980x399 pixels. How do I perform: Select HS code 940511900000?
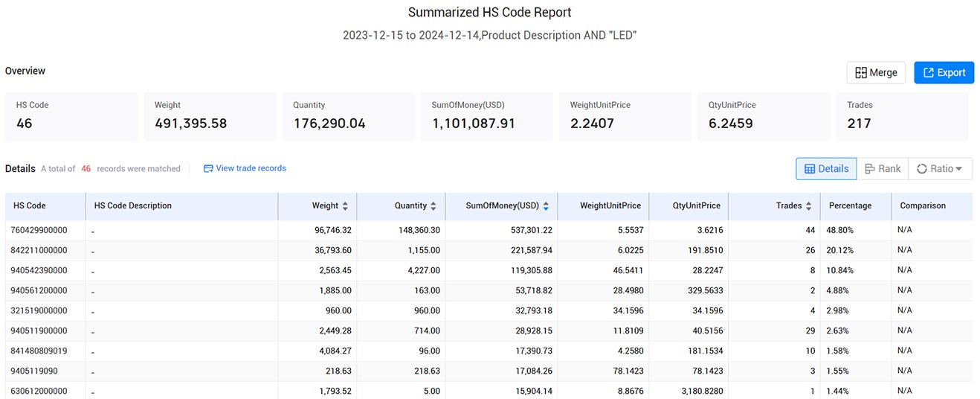(39, 331)
